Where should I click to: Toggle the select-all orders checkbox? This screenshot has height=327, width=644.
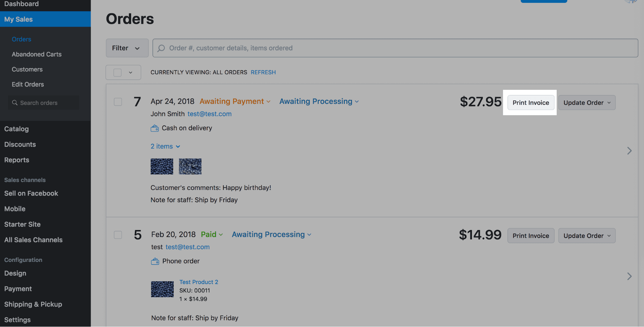pyautogui.click(x=118, y=72)
